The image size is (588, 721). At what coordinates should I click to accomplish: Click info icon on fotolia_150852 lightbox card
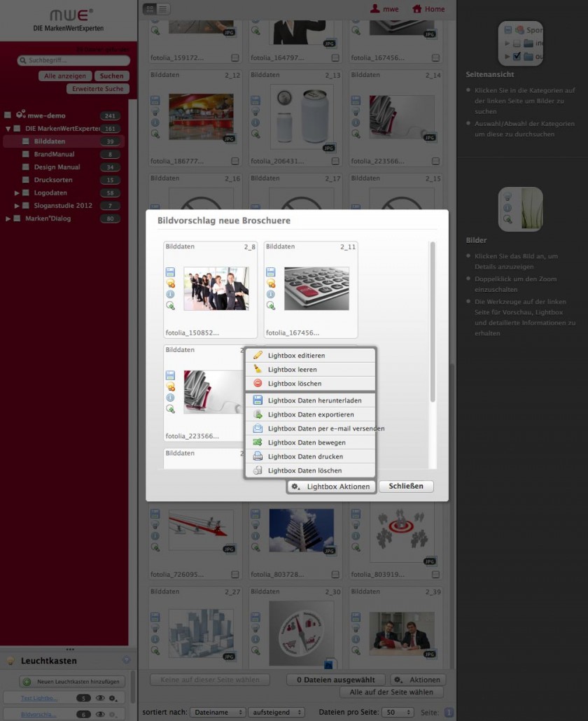click(x=170, y=294)
